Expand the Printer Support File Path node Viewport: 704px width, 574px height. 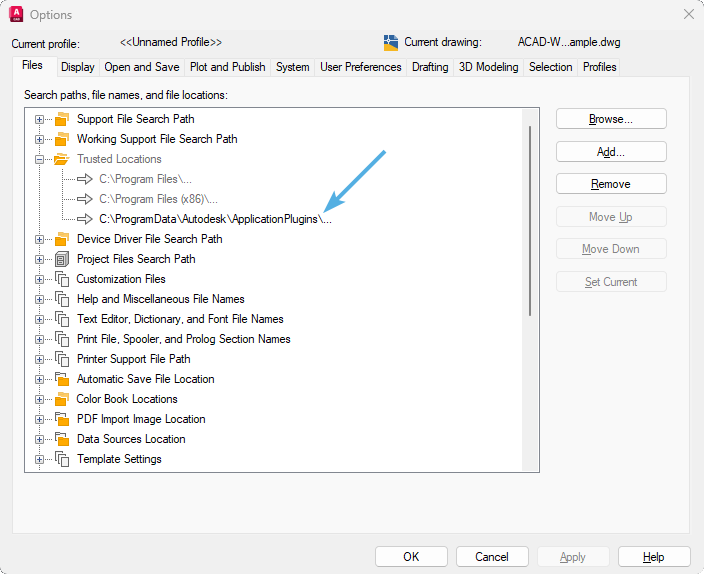[40, 359]
